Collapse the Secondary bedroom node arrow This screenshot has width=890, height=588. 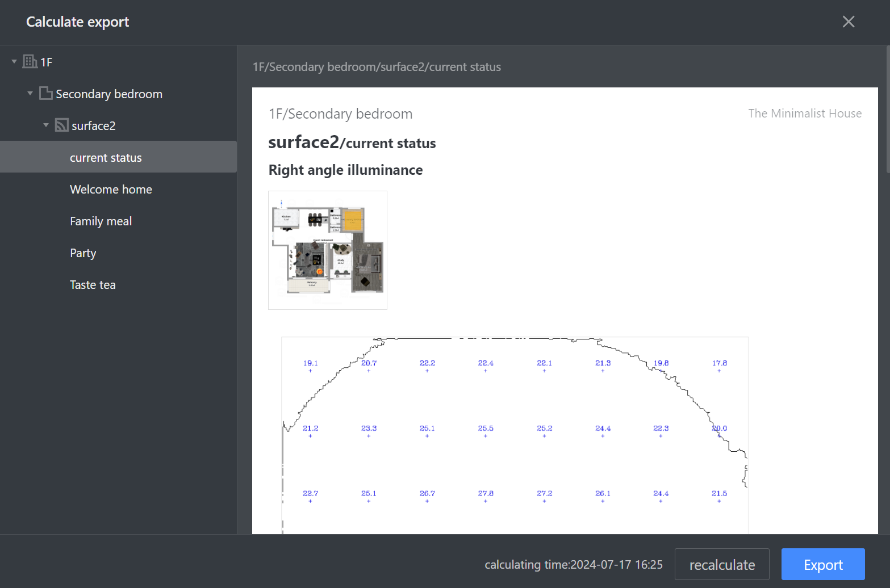point(30,93)
